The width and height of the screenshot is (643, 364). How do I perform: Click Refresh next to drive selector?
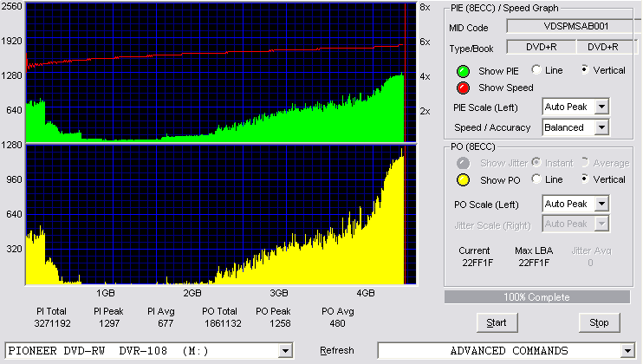[x=337, y=350]
